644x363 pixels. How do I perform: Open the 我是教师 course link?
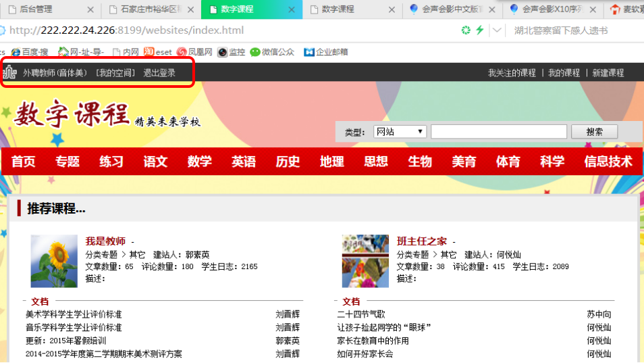pyautogui.click(x=105, y=241)
